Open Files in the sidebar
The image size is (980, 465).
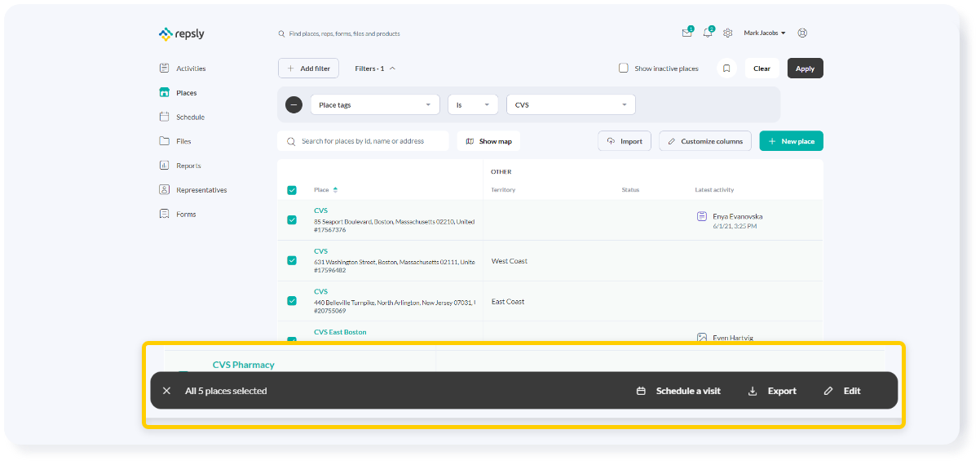175,141
